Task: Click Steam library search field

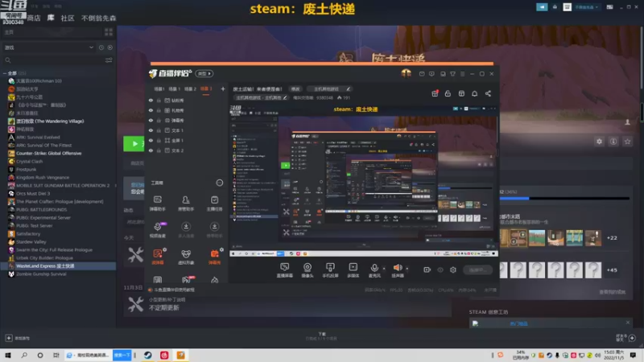Action: point(52,60)
